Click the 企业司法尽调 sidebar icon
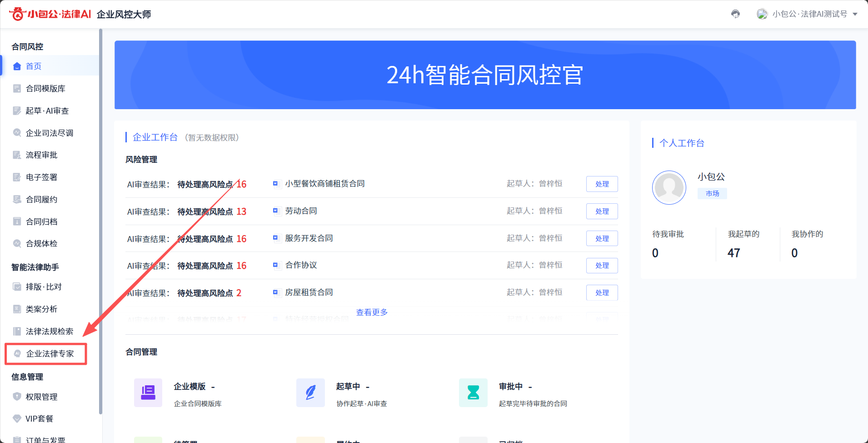This screenshot has width=868, height=443. click(x=17, y=133)
